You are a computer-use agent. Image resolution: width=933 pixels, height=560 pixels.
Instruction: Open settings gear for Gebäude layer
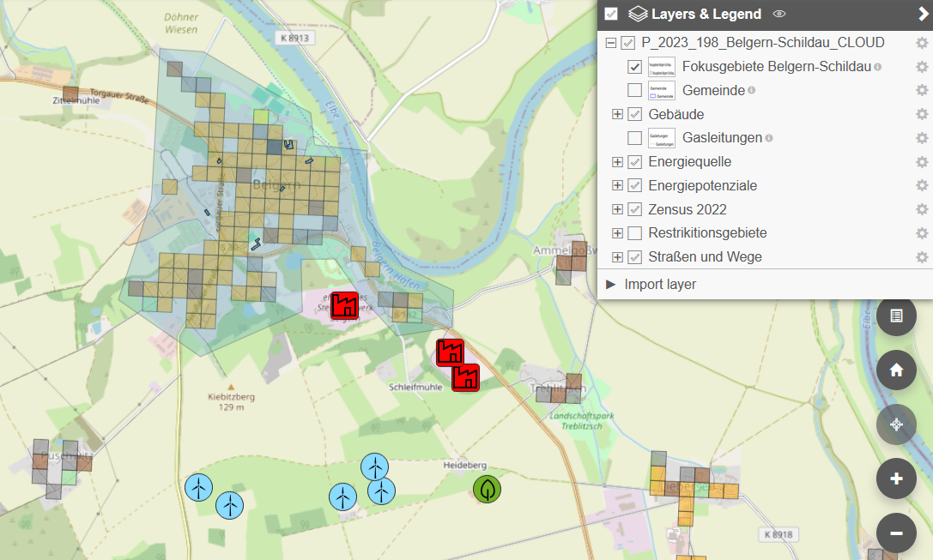922,114
